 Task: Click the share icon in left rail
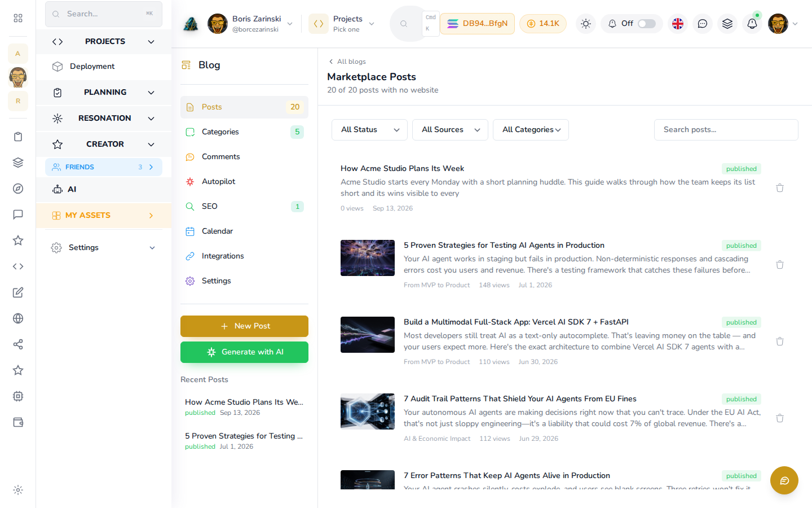(18, 344)
